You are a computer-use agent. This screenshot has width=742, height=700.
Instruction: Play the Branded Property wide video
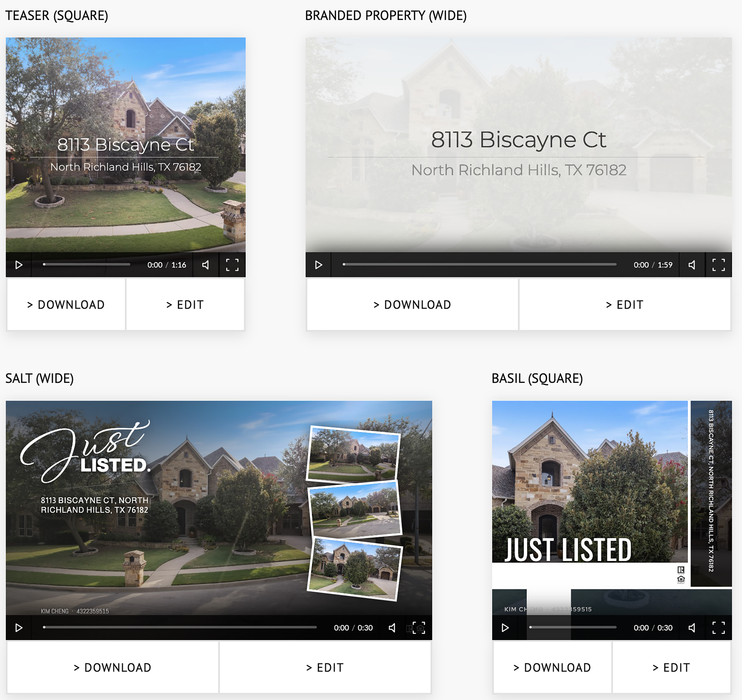318,265
